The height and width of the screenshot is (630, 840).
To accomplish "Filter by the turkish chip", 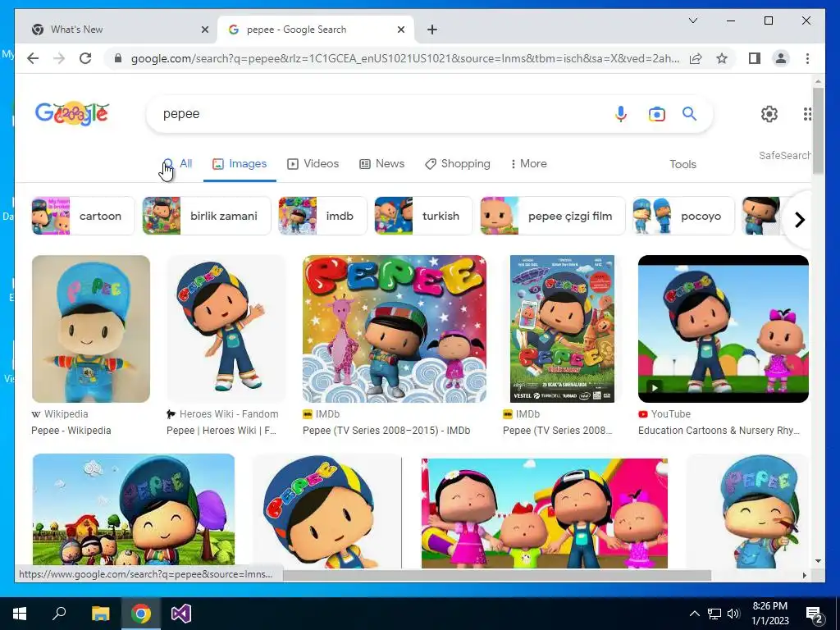I will click(423, 216).
